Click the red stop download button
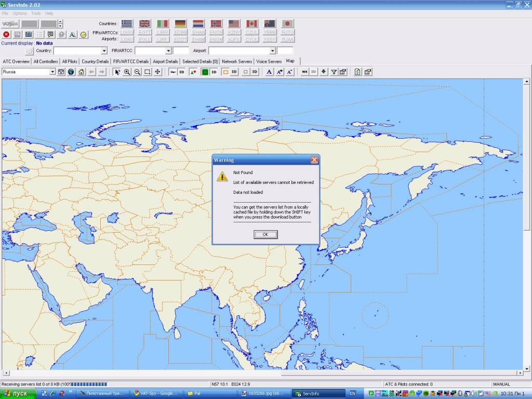This screenshot has width=532, height=399. [6, 34]
